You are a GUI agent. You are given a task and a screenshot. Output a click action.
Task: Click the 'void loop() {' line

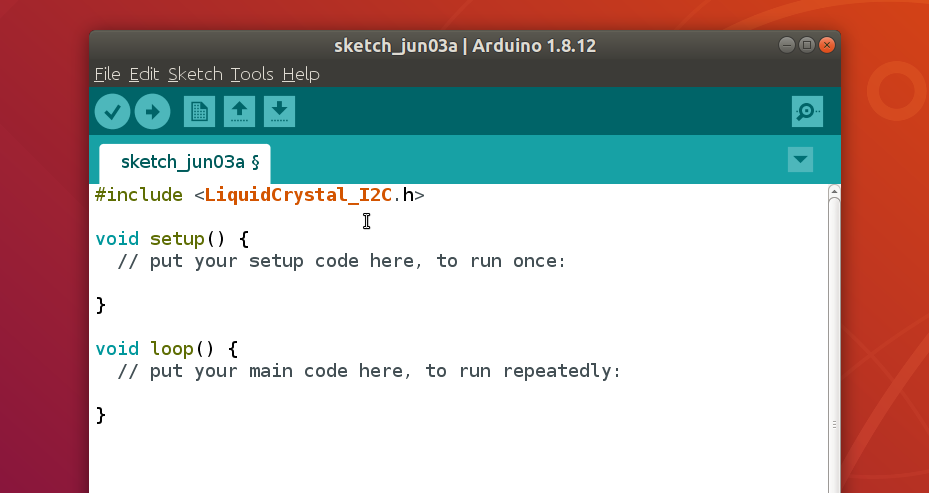click(167, 348)
